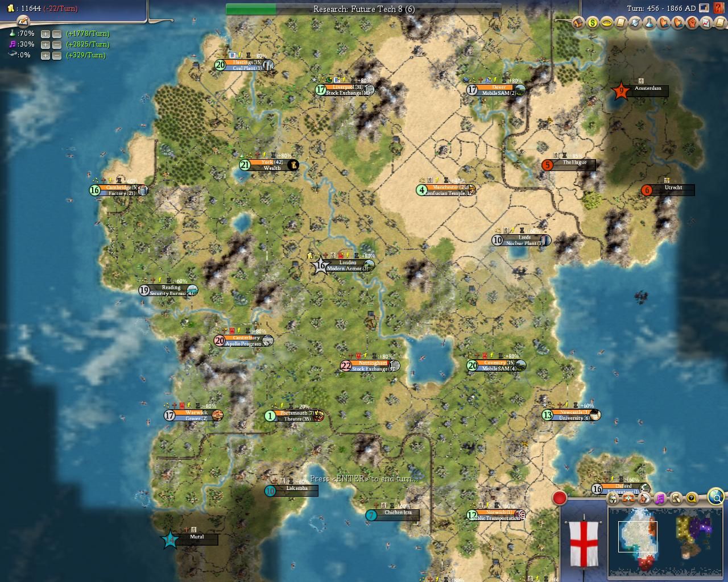
Task: Select the Nottingham city banner
Action: point(370,365)
